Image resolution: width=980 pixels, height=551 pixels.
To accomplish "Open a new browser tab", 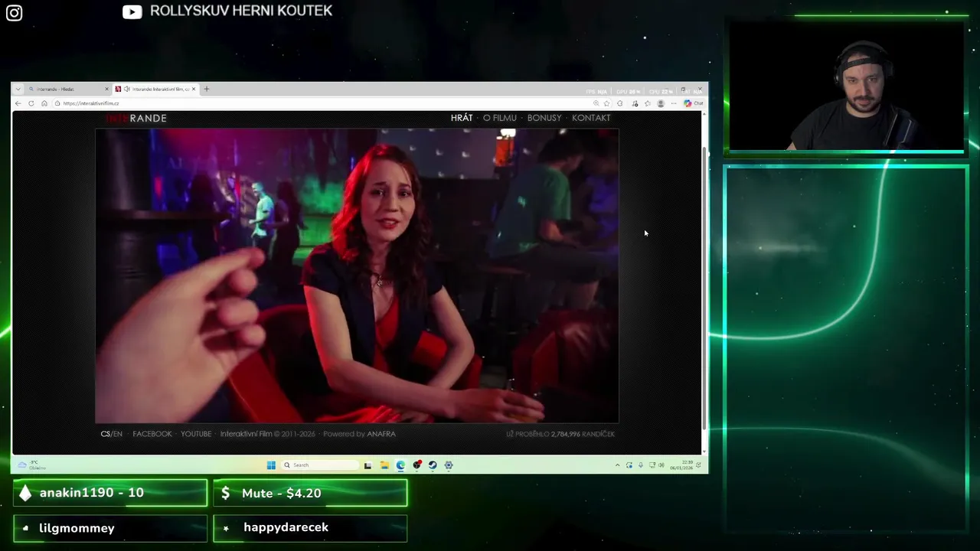I will click(206, 89).
